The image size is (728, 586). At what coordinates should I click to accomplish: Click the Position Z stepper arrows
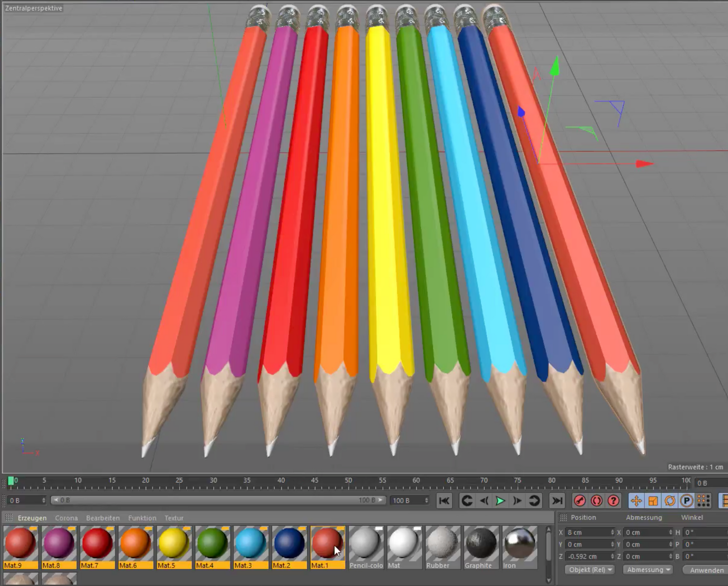click(x=612, y=556)
